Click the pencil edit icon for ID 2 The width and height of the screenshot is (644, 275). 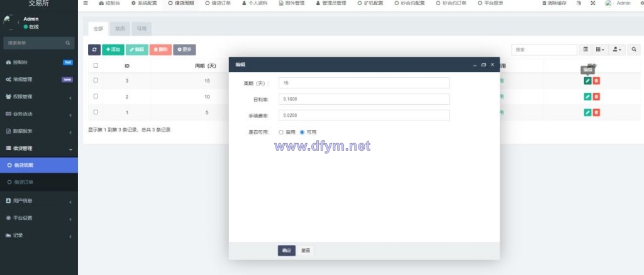coord(587,97)
